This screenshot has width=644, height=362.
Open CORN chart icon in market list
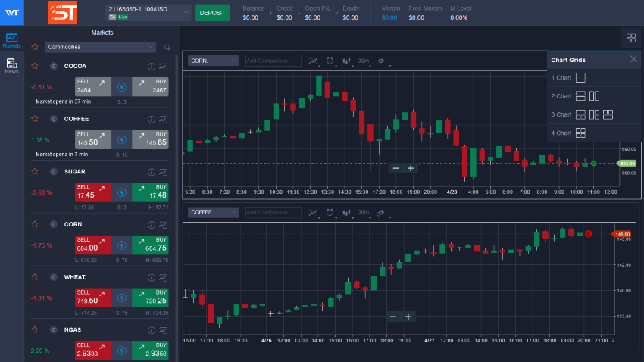(x=163, y=225)
